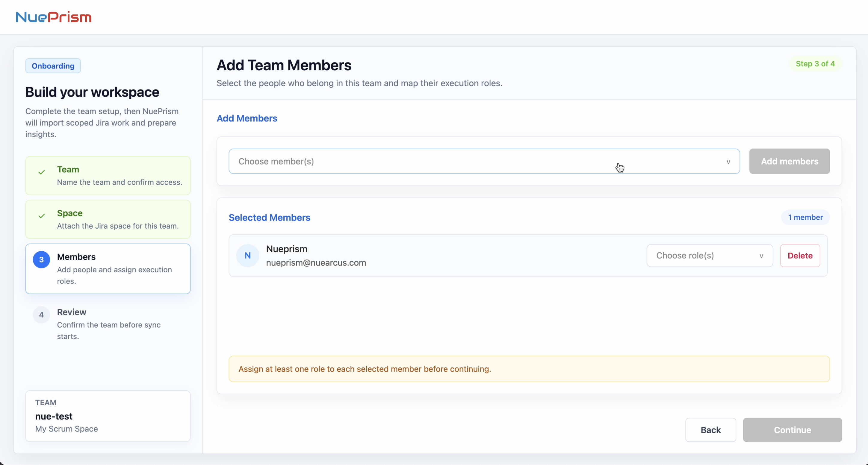Click the Choose role(s) chevron arrow

(x=761, y=256)
